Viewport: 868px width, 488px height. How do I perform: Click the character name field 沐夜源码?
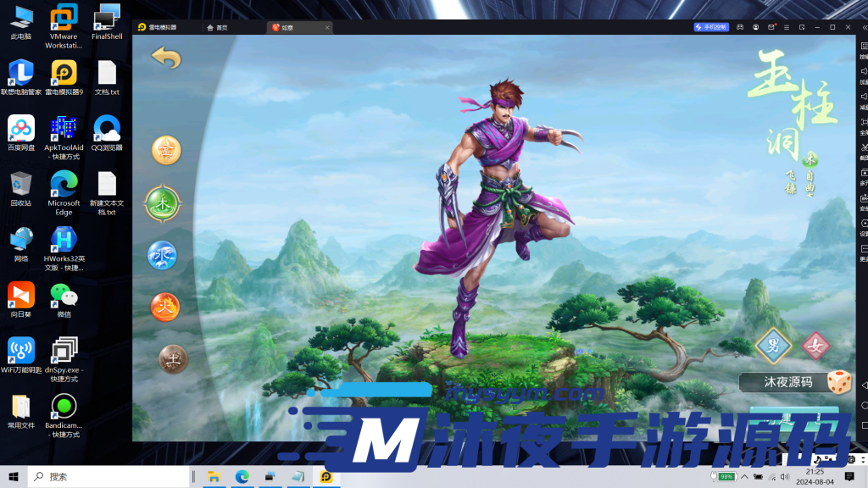780,382
